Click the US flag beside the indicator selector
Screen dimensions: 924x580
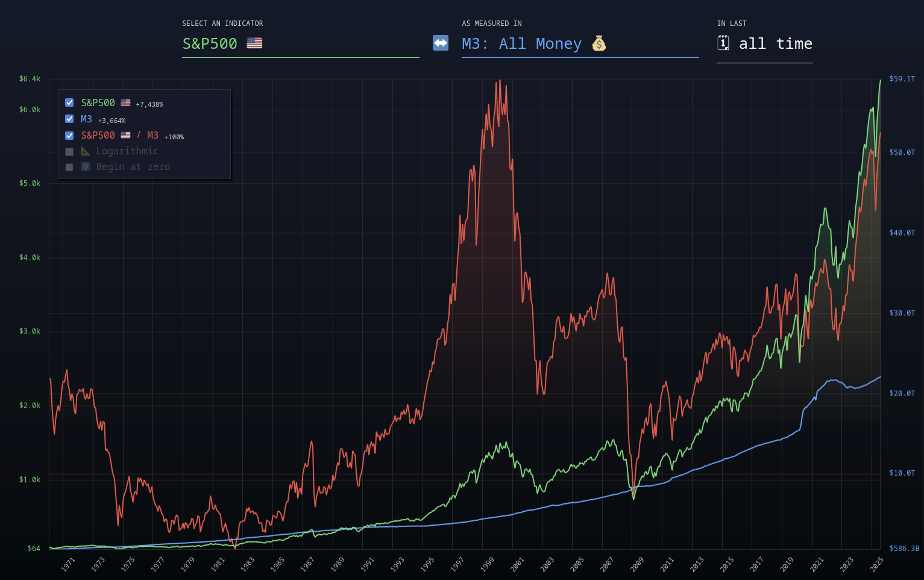[x=254, y=43]
